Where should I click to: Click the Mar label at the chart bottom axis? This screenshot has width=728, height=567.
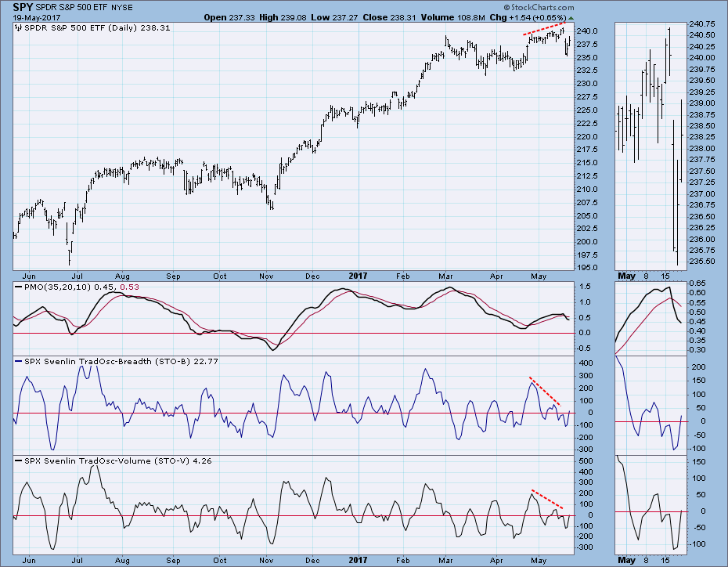[445, 560]
